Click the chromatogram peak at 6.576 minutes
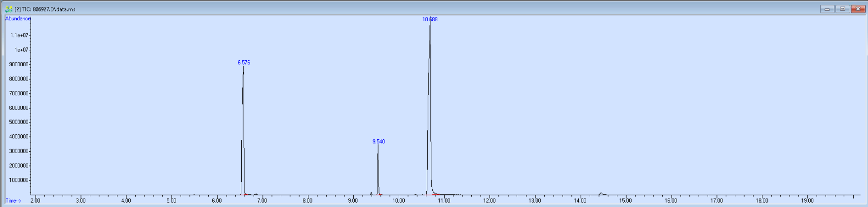Screen dimensions: 868x207 pyautogui.click(x=243, y=131)
